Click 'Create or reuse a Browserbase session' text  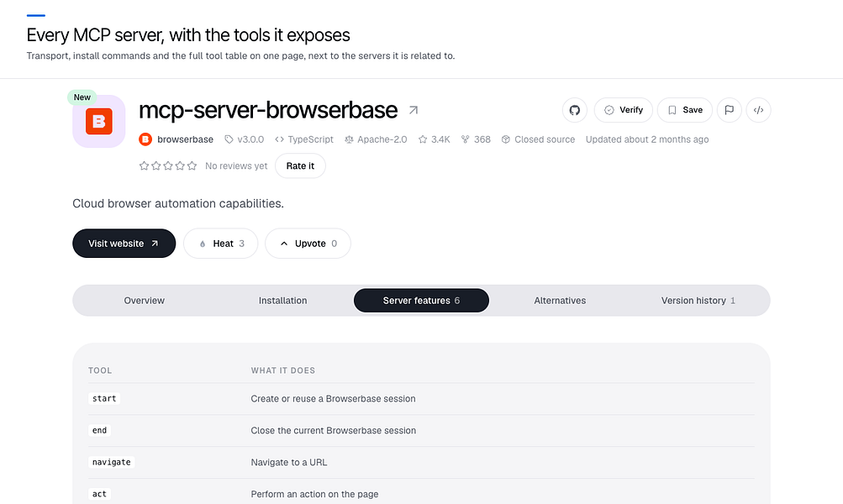(x=333, y=399)
